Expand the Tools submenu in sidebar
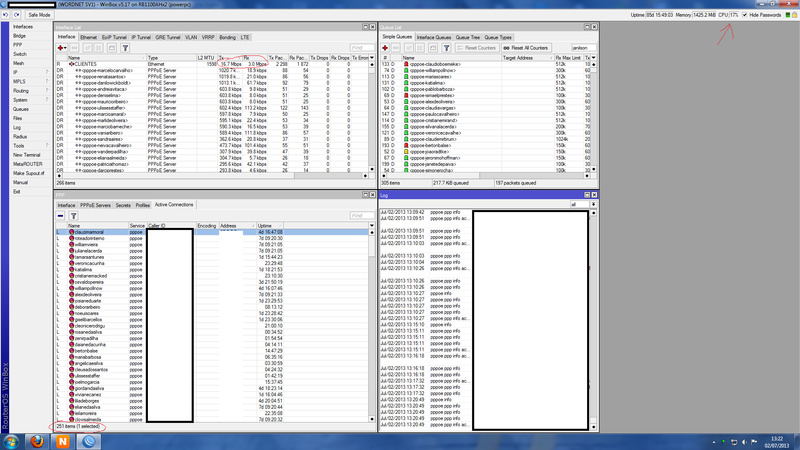Image resolution: width=800 pixels, height=450 pixels. click(31, 146)
